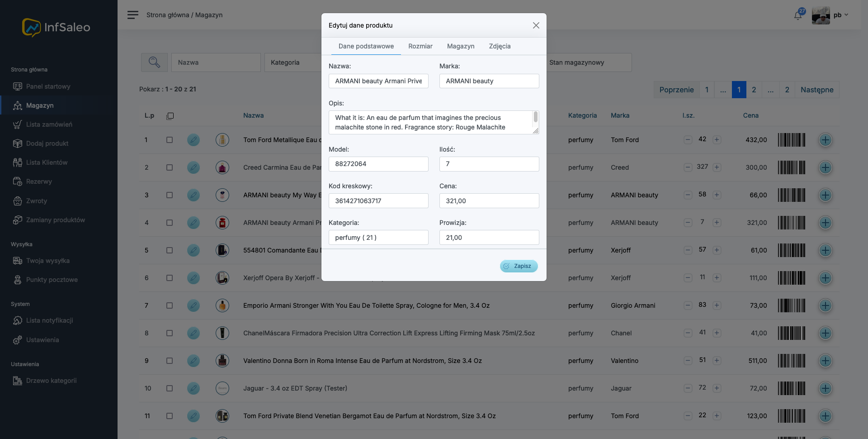Open product thumbnail for Emporio Armani row
Viewport: 868px width, 439px height.
[x=222, y=305]
